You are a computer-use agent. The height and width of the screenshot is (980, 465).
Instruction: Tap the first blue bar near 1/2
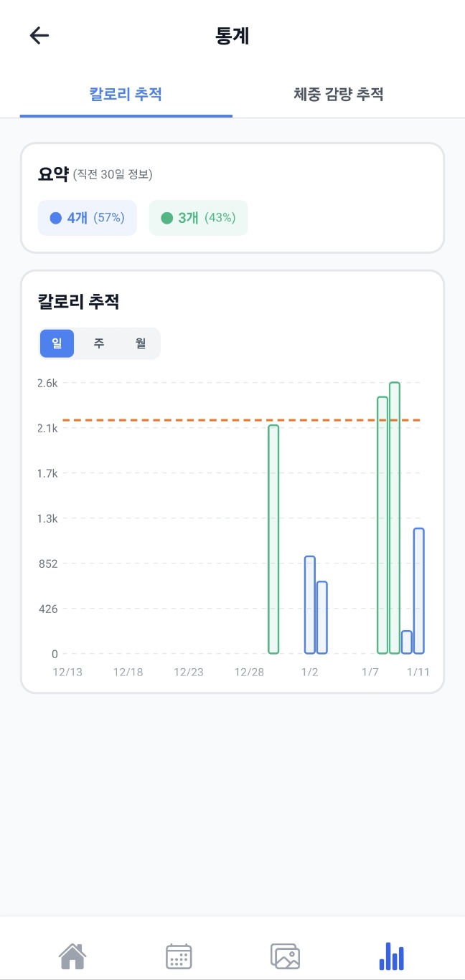(x=310, y=604)
